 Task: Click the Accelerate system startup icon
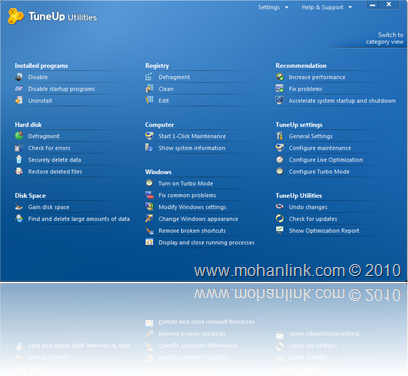tap(279, 100)
